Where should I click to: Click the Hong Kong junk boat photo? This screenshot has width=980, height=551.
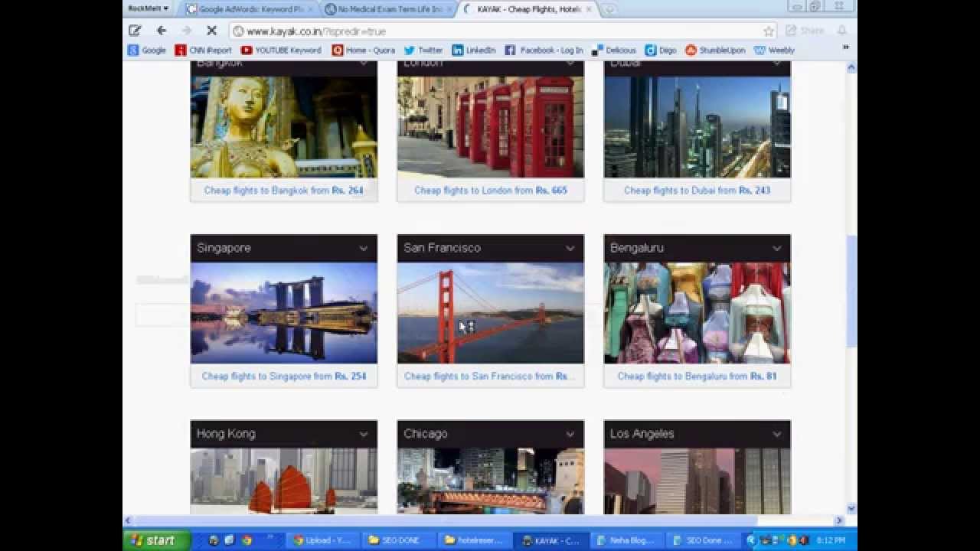tap(283, 481)
